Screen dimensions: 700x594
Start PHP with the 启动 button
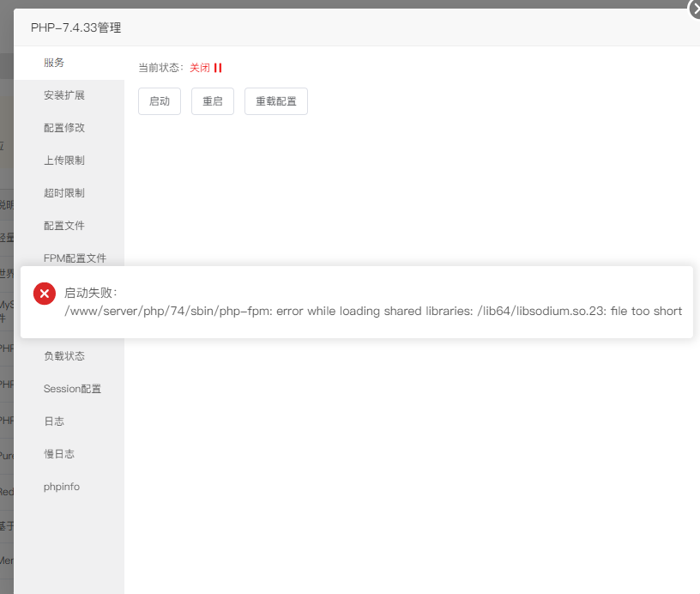click(x=160, y=101)
